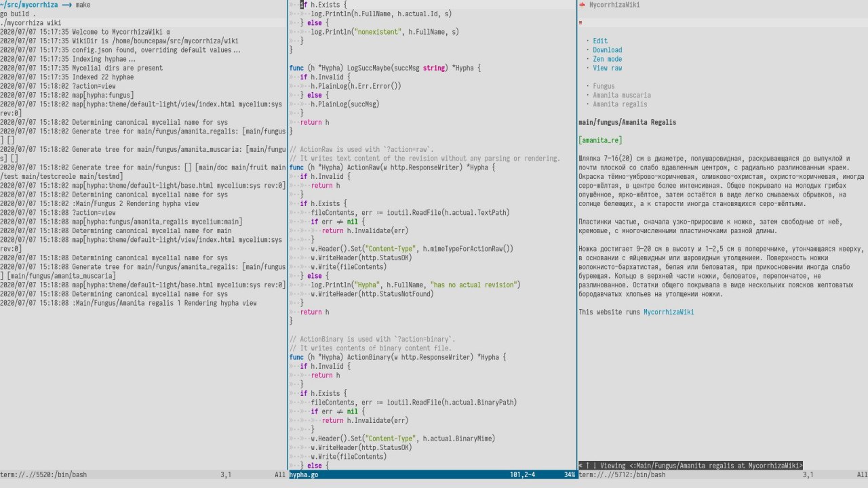Click the func ActionRaw declaration line

393,167
